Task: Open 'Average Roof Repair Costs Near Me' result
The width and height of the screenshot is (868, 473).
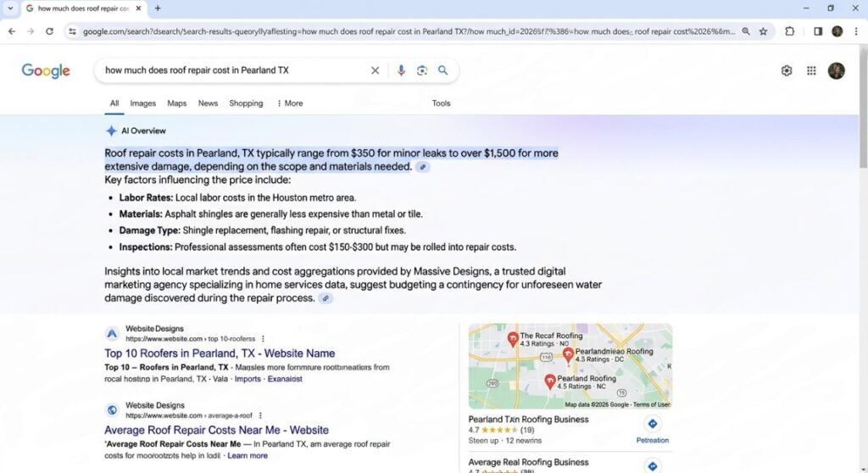Action: point(216,430)
